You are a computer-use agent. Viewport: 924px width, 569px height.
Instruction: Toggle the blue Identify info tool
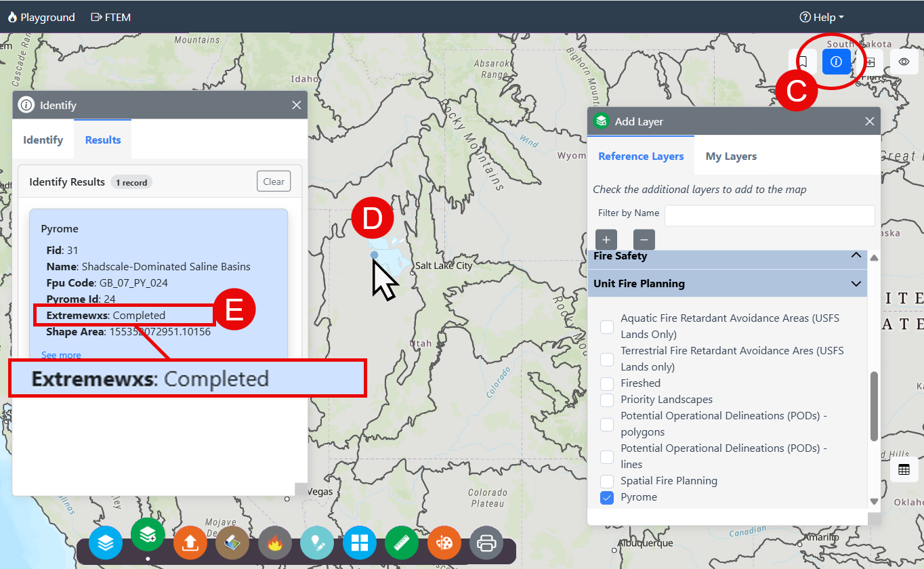click(x=836, y=62)
